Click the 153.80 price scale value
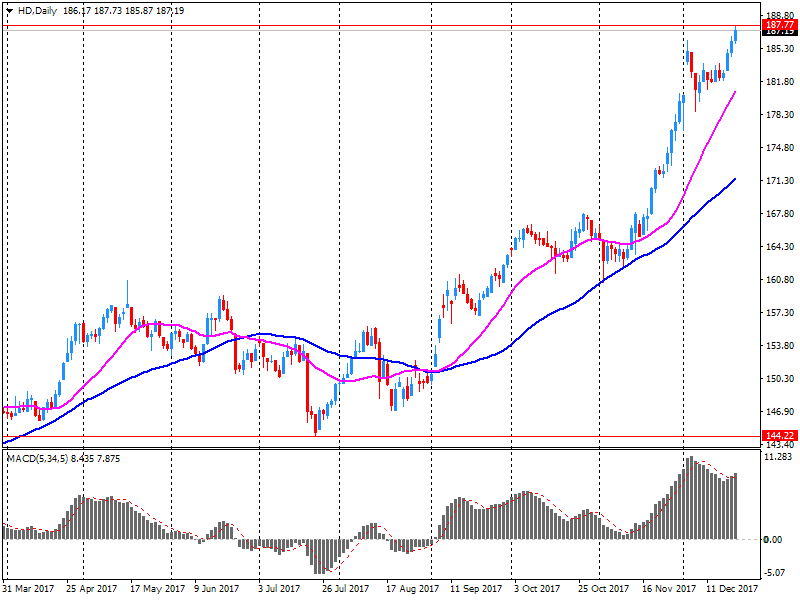Viewport: 800px width, 600px height. click(780, 345)
